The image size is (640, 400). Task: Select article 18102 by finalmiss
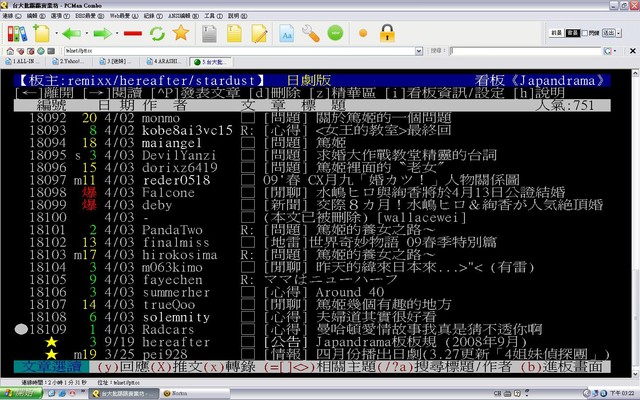click(312, 242)
